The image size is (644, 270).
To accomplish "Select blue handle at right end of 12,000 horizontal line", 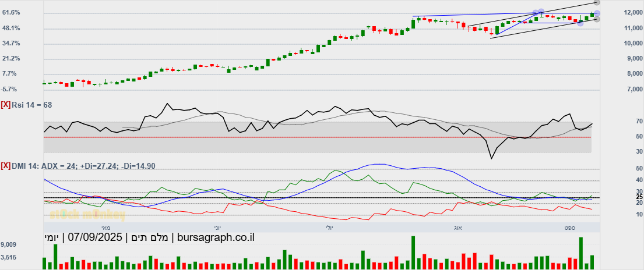I will tap(597, 13).
